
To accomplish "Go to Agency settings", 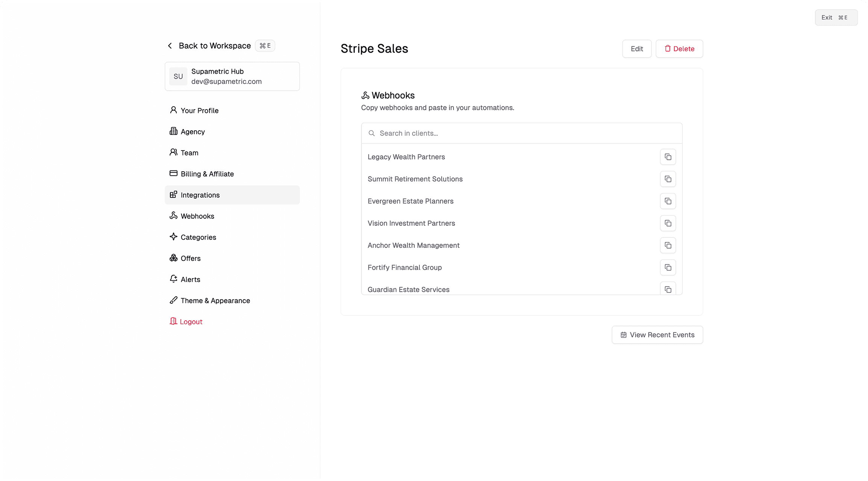I will point(193,132).
